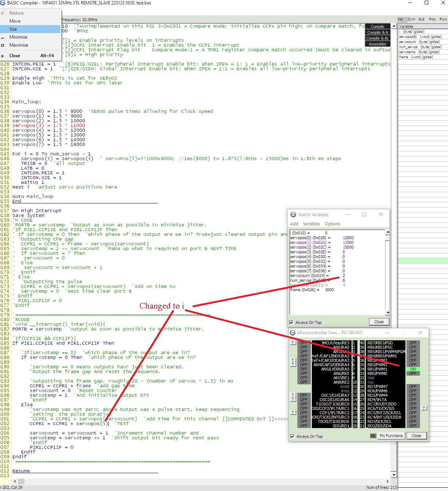Click the Watch Variables list scroll up arrow

pos(388,232)
